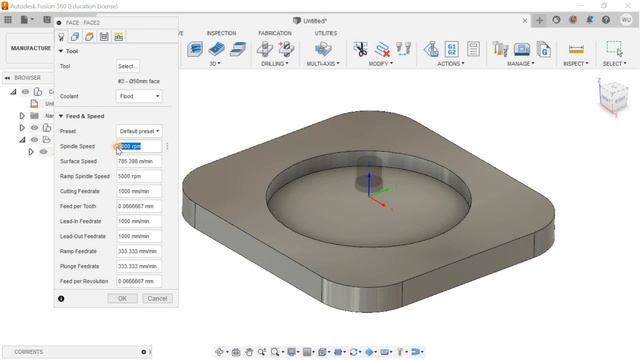The width and height of the screenshot is (640, 360).
Task: Select the Multi-Axis operation icon
Action: [x=323, y=49]
